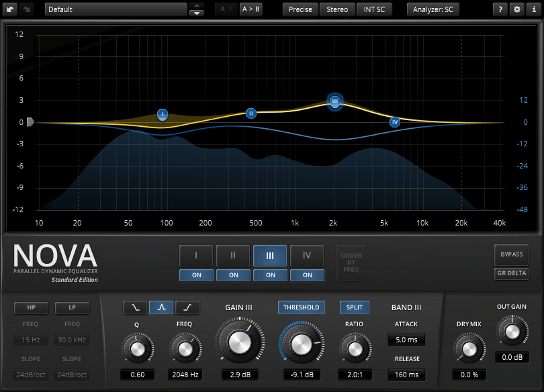Select band IV node on the graph

pos(394,122)
